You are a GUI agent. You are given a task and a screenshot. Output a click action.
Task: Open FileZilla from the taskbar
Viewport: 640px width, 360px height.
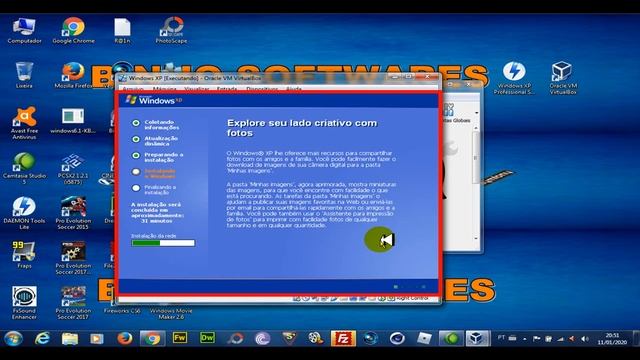(x=343, y=338)
